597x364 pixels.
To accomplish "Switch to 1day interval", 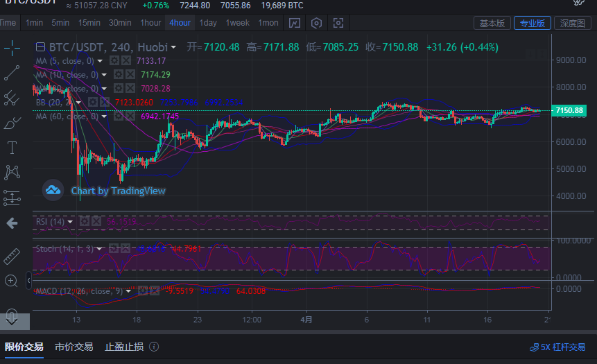I will 208,23.
